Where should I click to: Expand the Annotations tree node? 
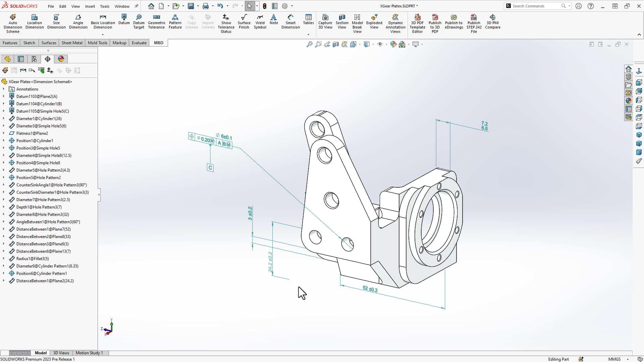[x=4, y=89]
